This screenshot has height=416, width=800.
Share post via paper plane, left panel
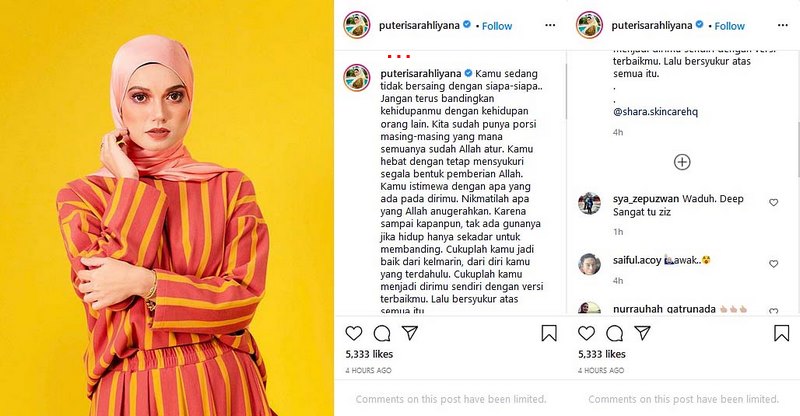[410, 333]
